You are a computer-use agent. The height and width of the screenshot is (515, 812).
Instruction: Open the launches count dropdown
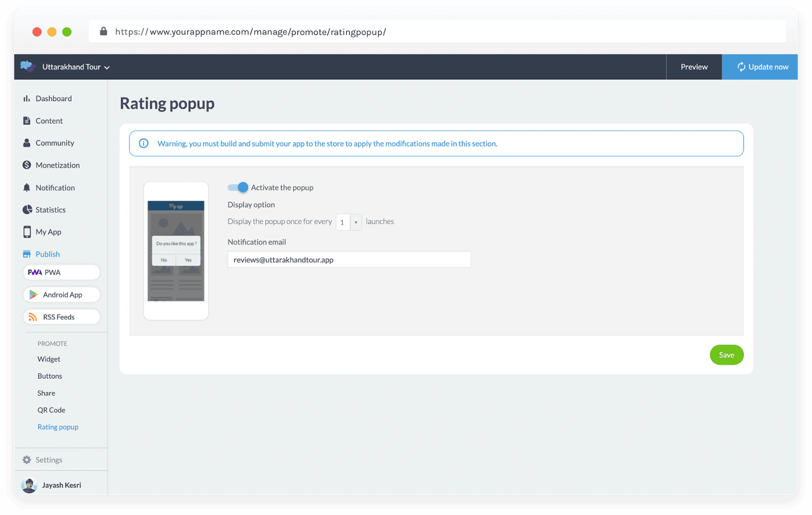pyautogui.click(x=349, y=222)
